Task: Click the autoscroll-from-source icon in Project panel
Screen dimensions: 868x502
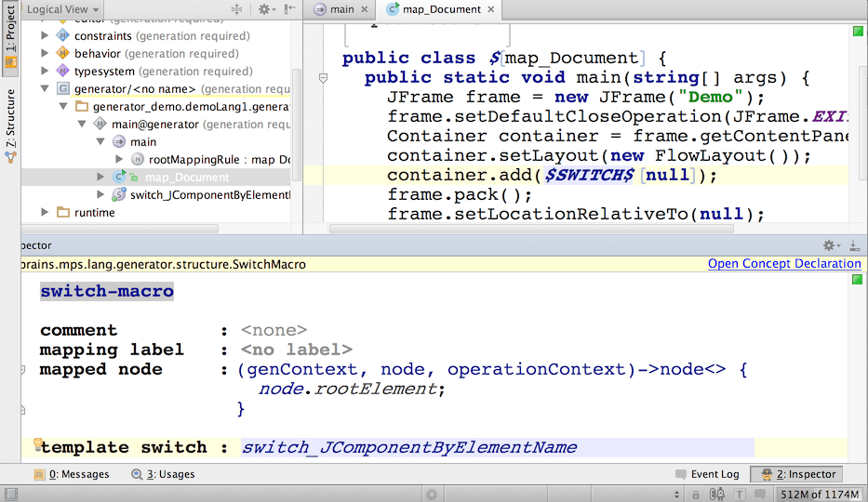Action: (237, 9)
